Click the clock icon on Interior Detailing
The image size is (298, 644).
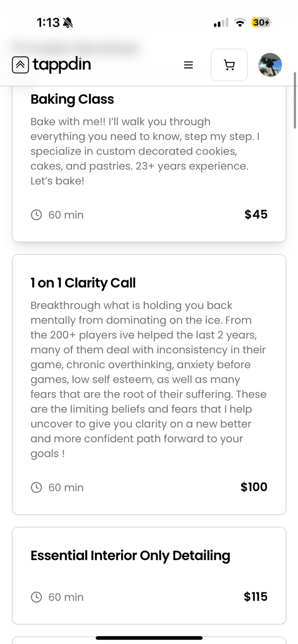point(36,597)
